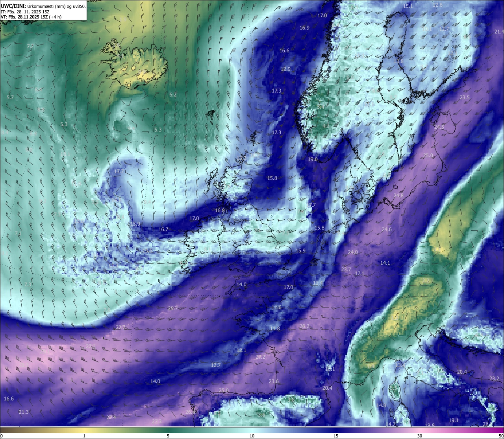Click the colour scale tick labelled 5
Screen dimensions: 504x439
coord(168,435)
